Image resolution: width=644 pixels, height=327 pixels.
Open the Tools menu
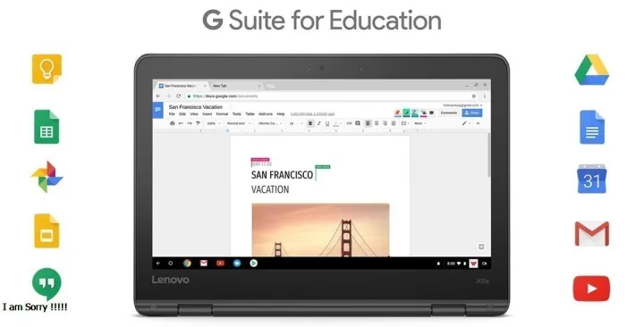(237, 114)
